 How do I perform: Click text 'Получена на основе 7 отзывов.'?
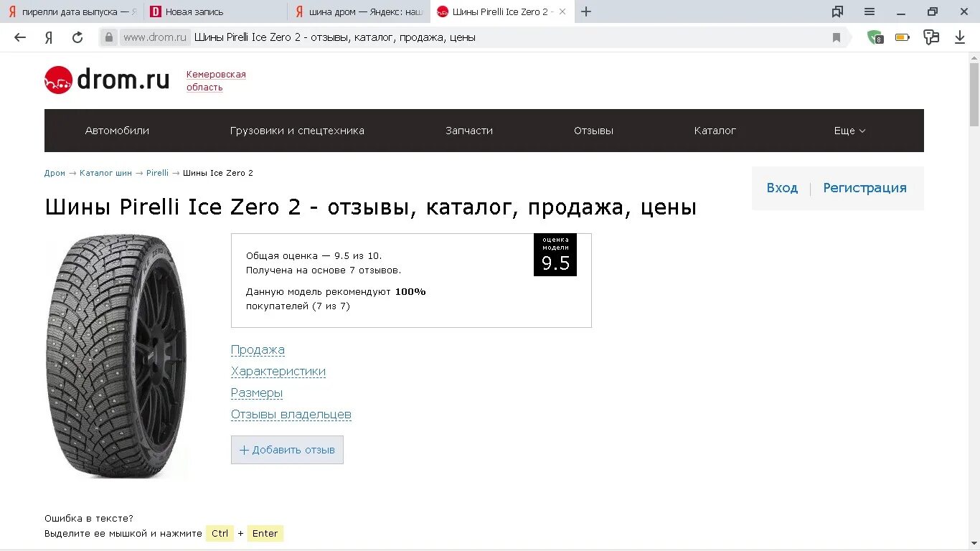tap(324, 270)
